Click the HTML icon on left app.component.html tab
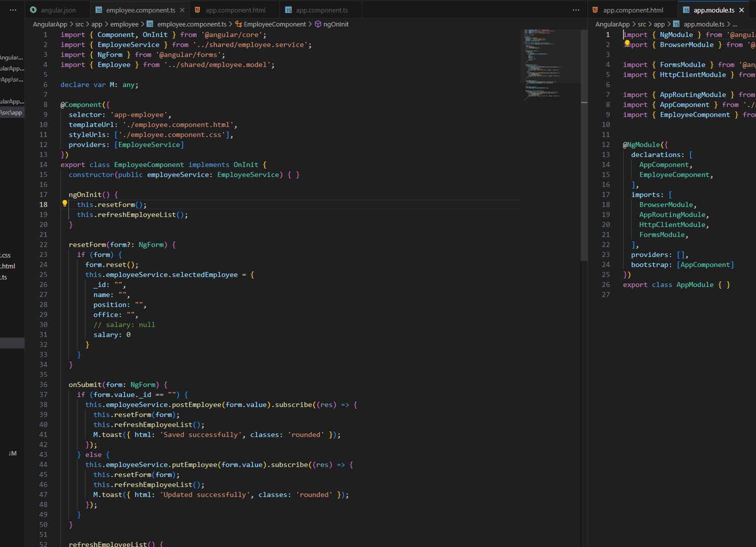 click(197, 10)
